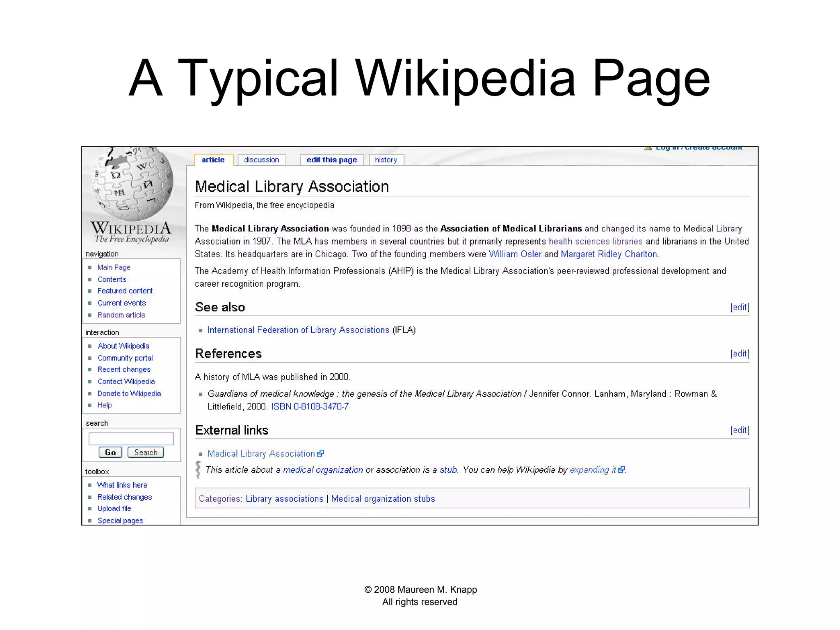
Task: Edit the External links section
Action: click(740, 430)
